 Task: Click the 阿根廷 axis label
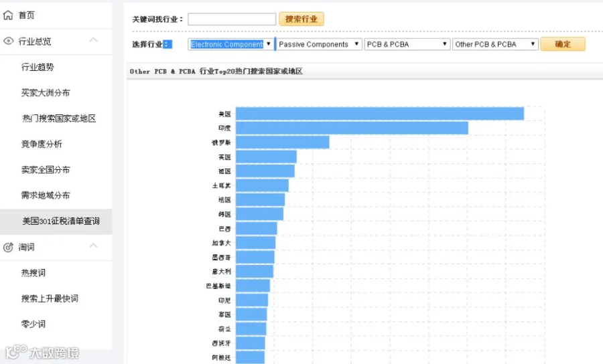tap(222, 357)
